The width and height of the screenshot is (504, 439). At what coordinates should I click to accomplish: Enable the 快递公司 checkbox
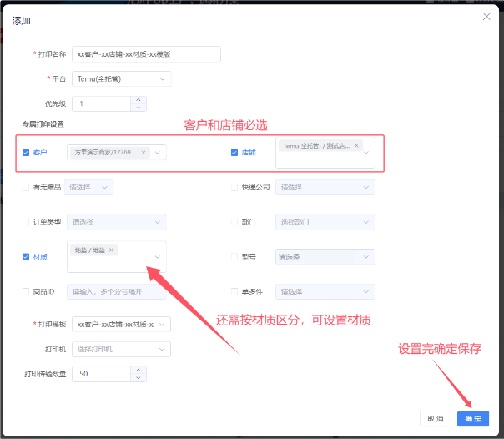click(234, 187)
